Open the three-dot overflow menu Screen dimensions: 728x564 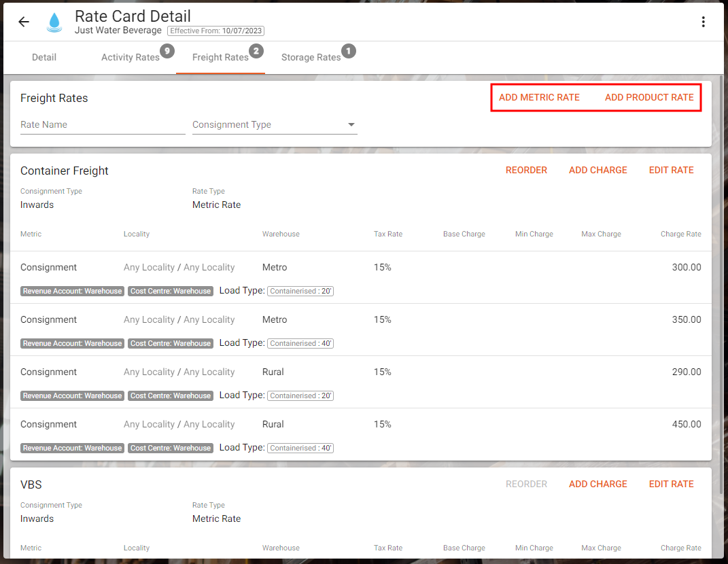pos(703,21)
